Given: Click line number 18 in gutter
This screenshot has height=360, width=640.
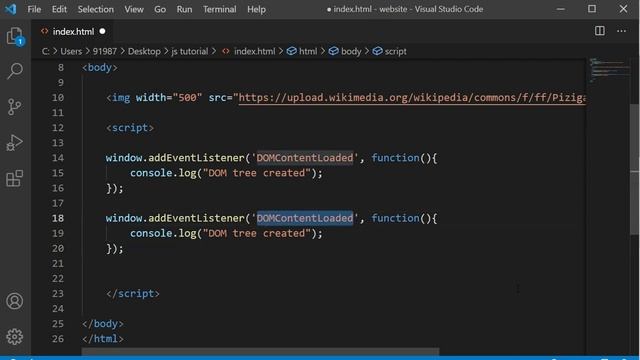Looking at the screenshot, I should (x=58, y=218).
